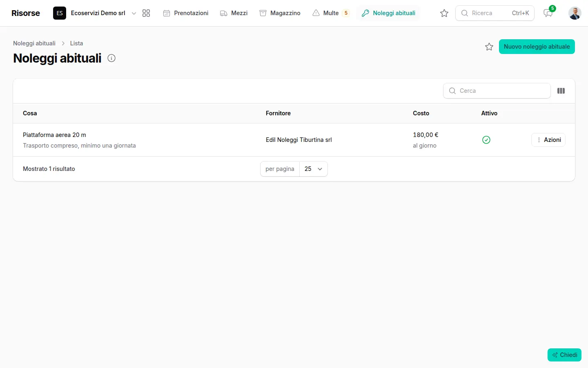
Task: Click Mostrato 1 risultato text
Action: point(49,169)
